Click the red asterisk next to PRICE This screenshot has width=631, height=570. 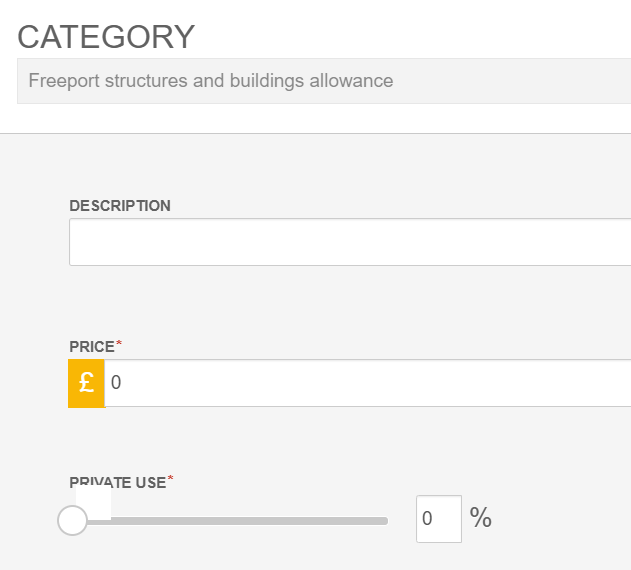click(x=120, y=344)
